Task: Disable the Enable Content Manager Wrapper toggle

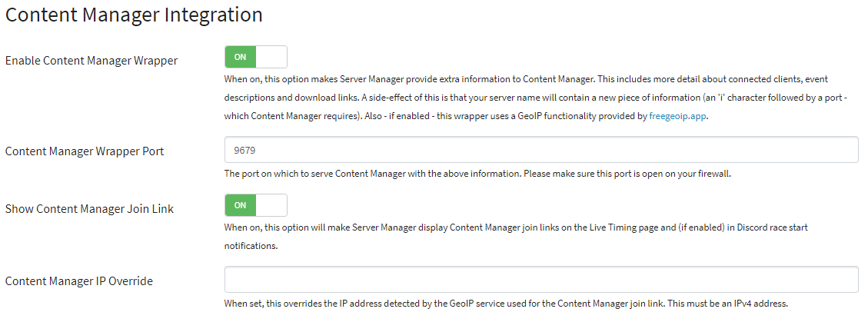Action: point(255,57)
